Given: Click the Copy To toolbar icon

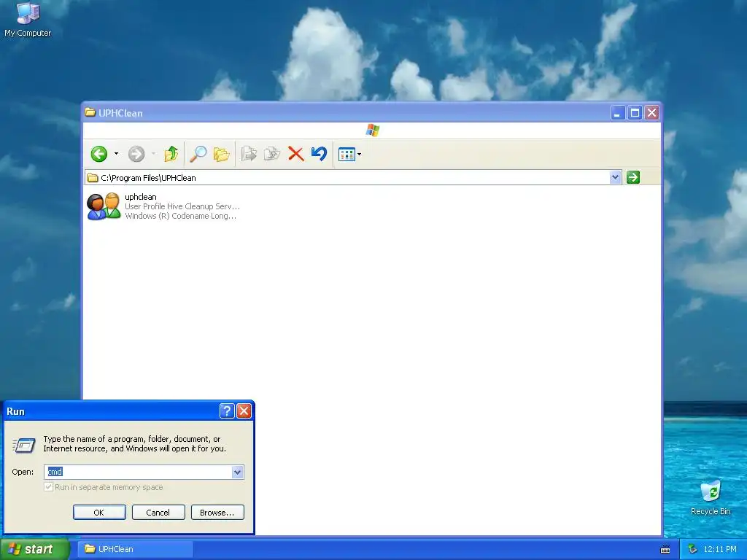Looking at the screenshot, I should [272, 154].
